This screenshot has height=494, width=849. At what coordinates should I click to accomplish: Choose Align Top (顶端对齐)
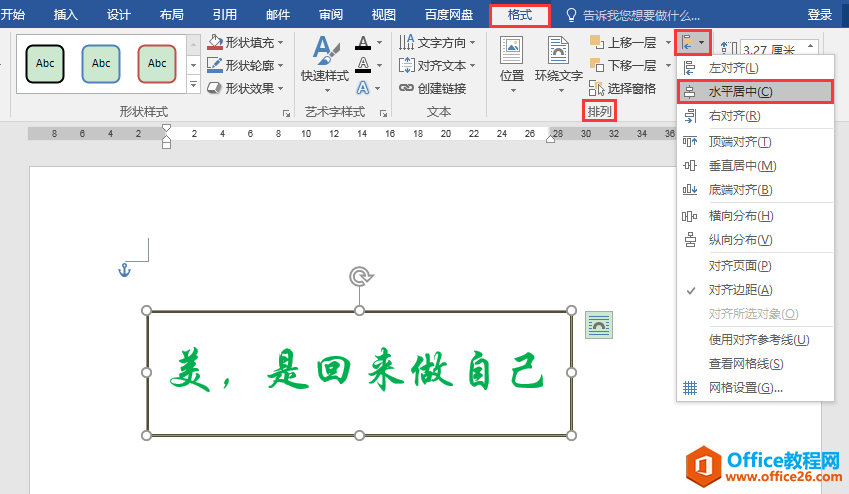[755, 142]
